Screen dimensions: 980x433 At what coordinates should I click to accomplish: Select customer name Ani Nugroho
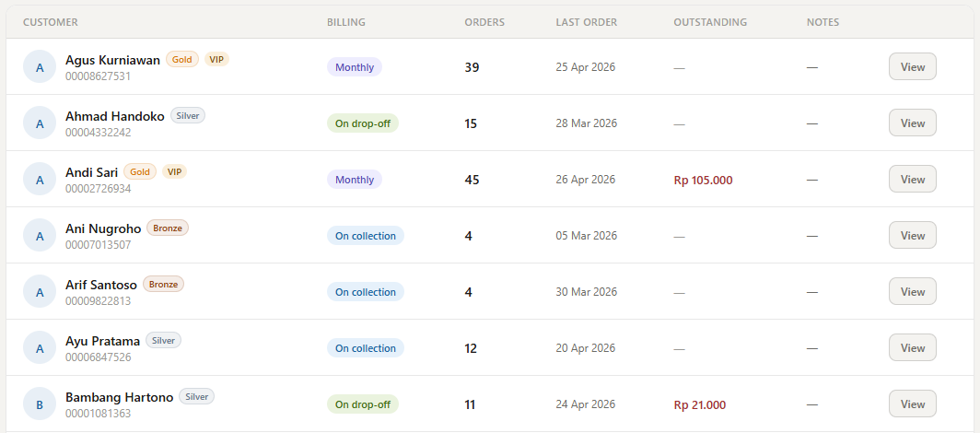click(x=103, y=228)
